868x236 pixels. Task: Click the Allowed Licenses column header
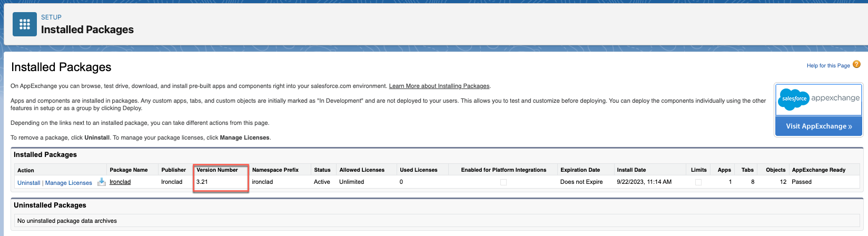tap(362, 170)
